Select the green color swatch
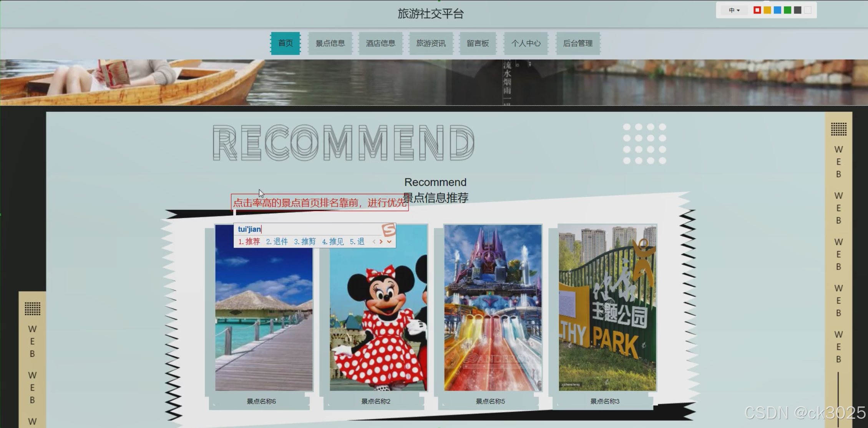 787,10
